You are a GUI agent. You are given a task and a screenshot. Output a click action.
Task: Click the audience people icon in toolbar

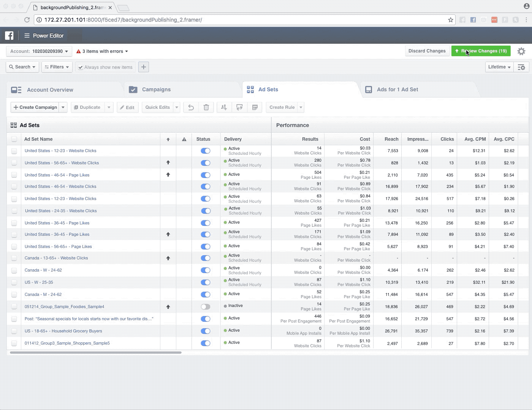point(224,107)
